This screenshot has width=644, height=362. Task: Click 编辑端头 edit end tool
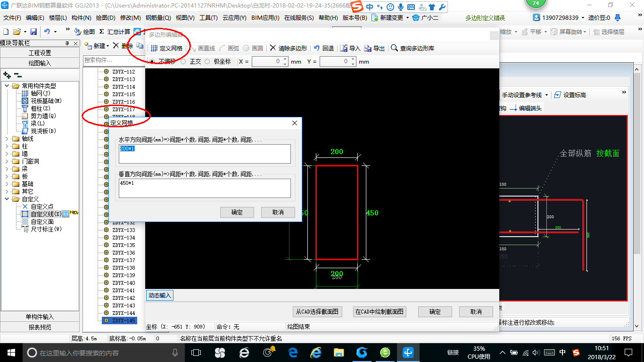(525, 108)
